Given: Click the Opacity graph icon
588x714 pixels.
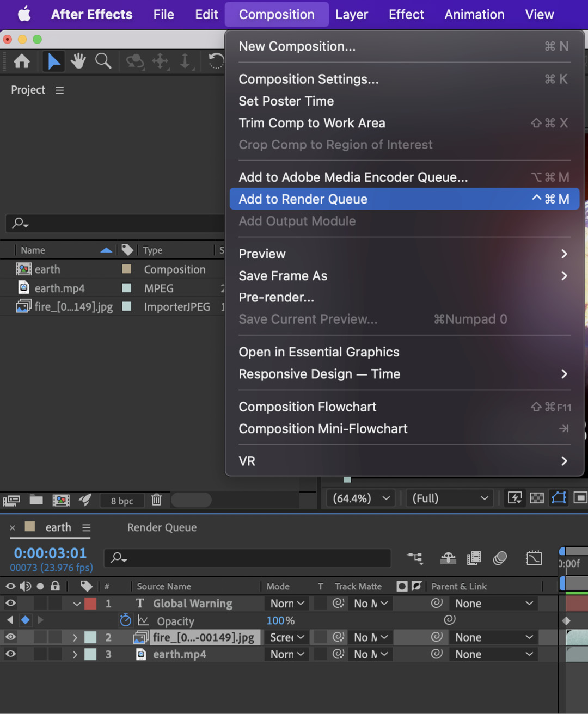Looking at the screenshot, I should click(143, 620).
